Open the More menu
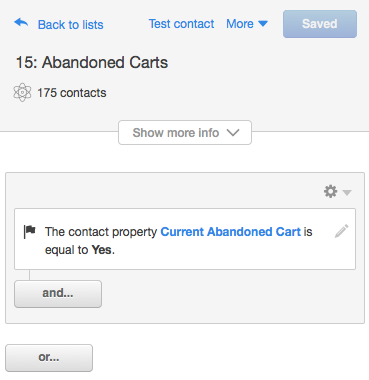 point(247,24)
